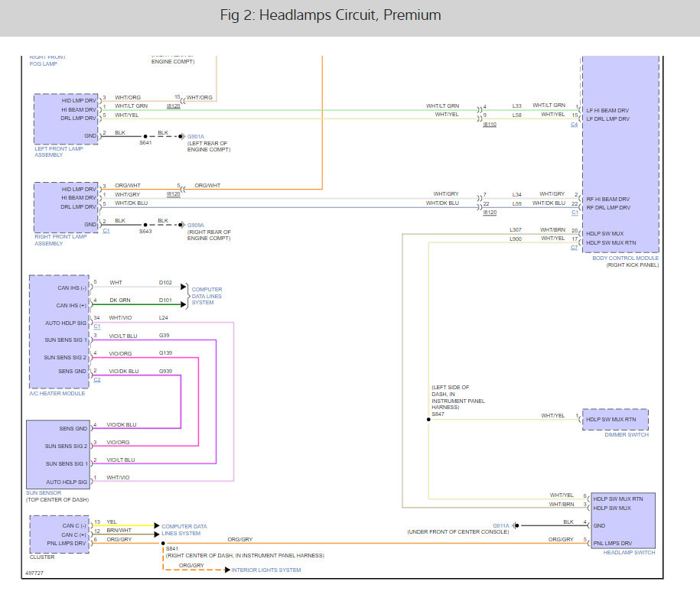700x601 pixels.
Task: Click the Top Center of Dash note
Action: [57, 500]
